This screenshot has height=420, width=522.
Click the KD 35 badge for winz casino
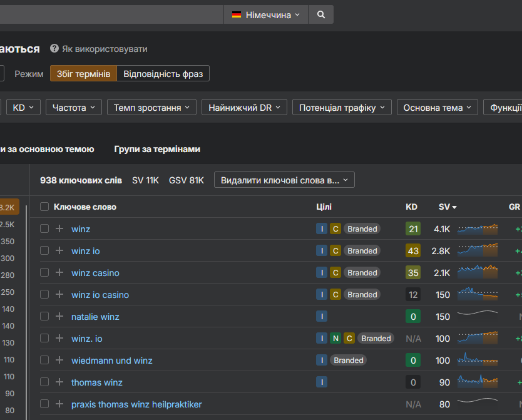pos(413,273)
